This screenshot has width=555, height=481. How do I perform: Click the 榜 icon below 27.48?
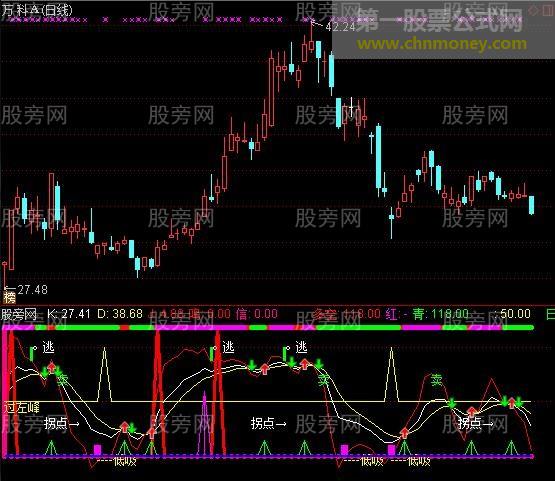click(x=10, y=297)
